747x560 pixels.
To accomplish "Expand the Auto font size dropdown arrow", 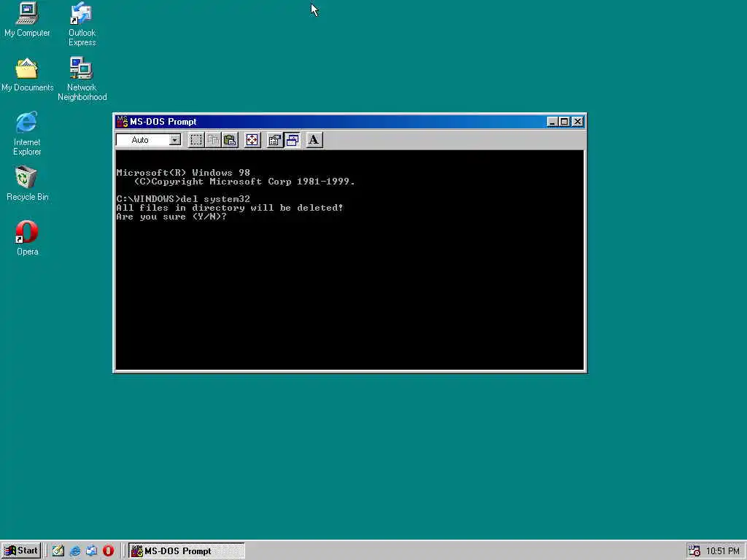I will click(175, 140).
